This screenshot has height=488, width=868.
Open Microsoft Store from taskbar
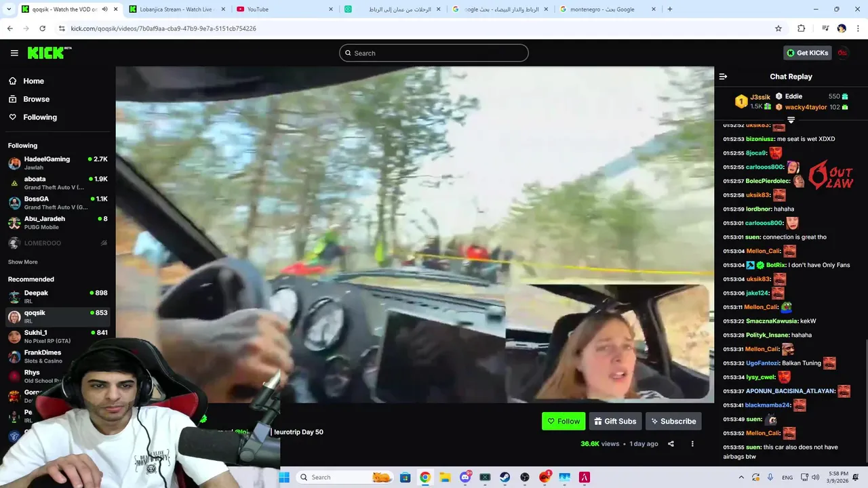pyautogui.click(x=405, y=477)
